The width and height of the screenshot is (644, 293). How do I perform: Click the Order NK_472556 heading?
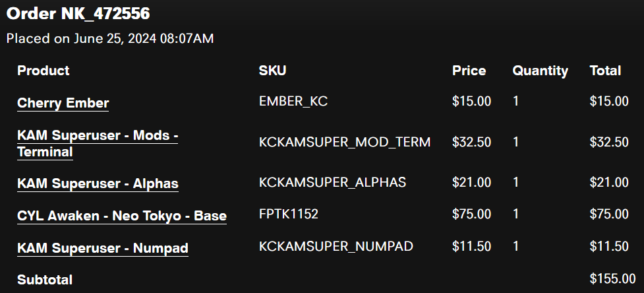pyautogui.click(x=78, y=14)
